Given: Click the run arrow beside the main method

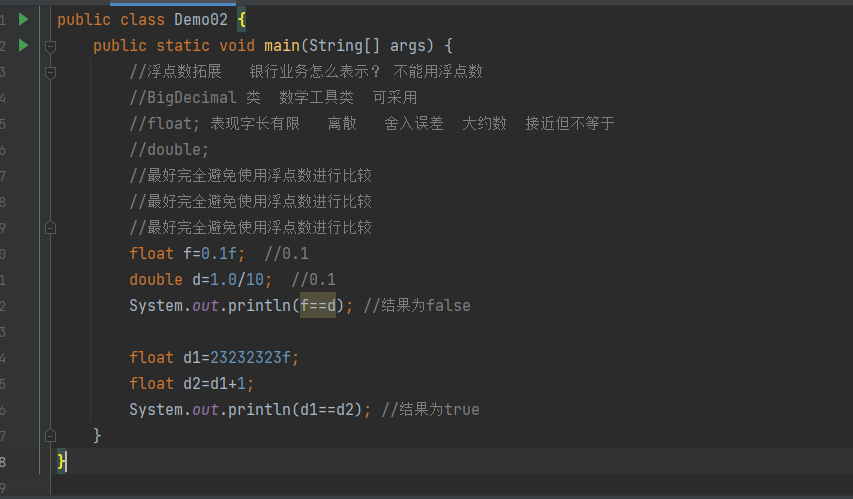Looking at the screenshot, I should pyautogui.click(x=23, y=45).
